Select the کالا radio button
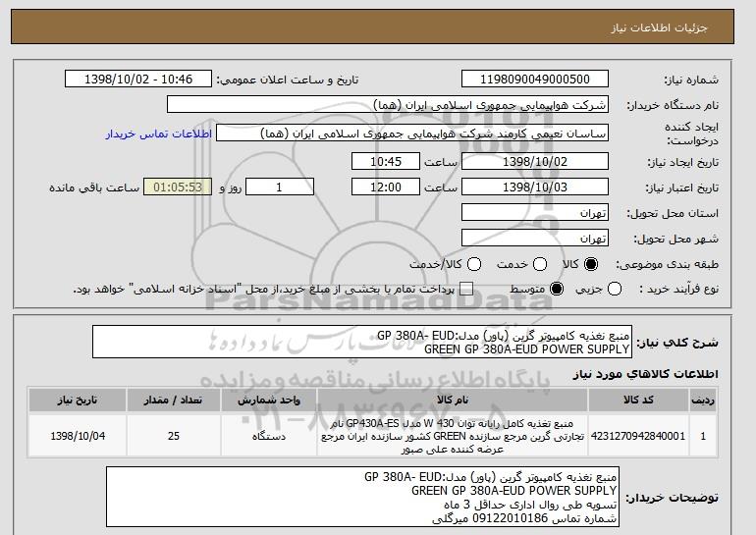 [x=591, y=264]
